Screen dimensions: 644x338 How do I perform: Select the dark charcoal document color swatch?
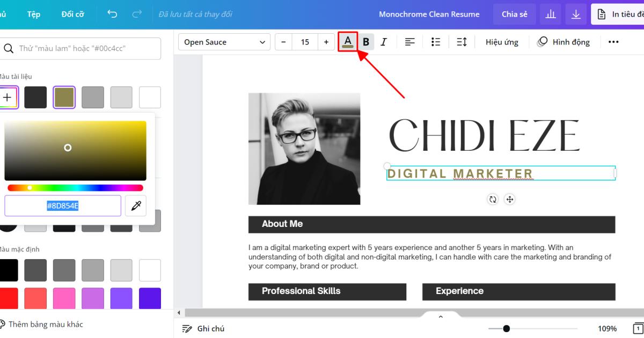click(x=35, y=98)
